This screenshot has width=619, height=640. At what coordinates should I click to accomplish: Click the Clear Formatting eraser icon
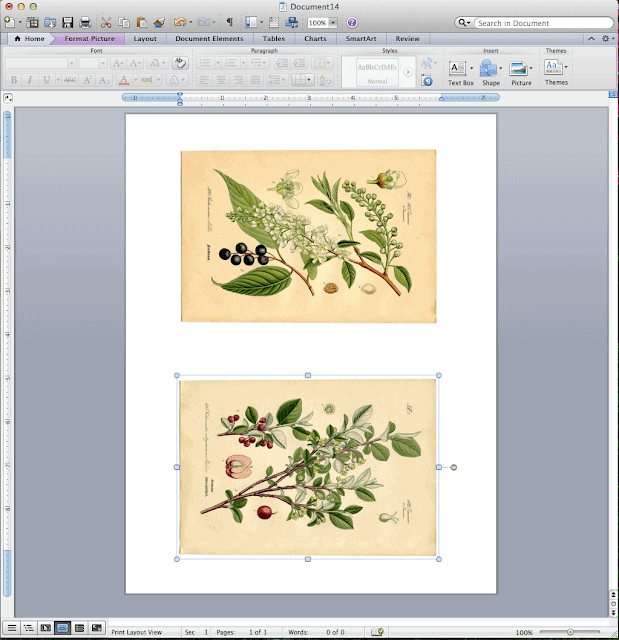180,63
